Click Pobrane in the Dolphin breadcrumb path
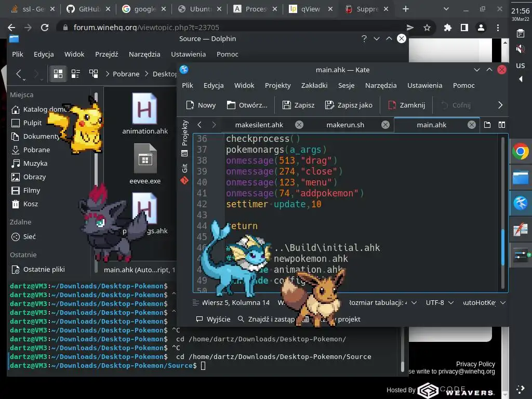The height and width of the screenshot is (399, 532). [126, 74]
